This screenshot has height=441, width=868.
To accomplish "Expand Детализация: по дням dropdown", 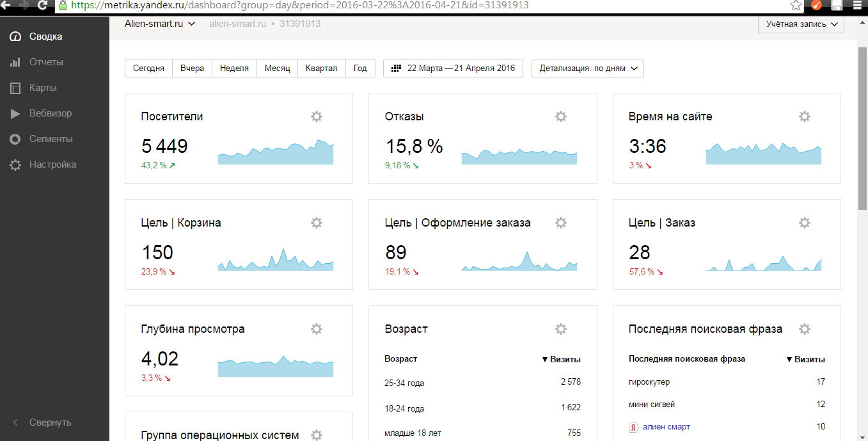I will pos(588,68).
